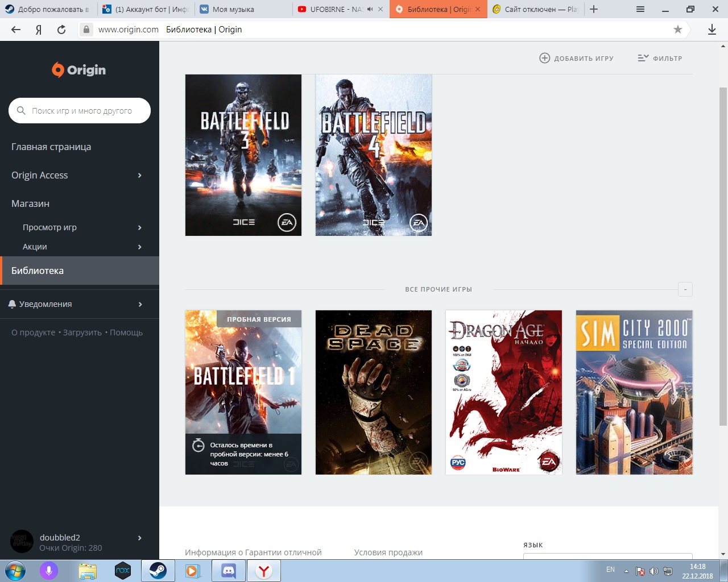Open Nox player taskbar icon
The height and width of the screenshot is (582, 728).
click(x=123, y=571)
